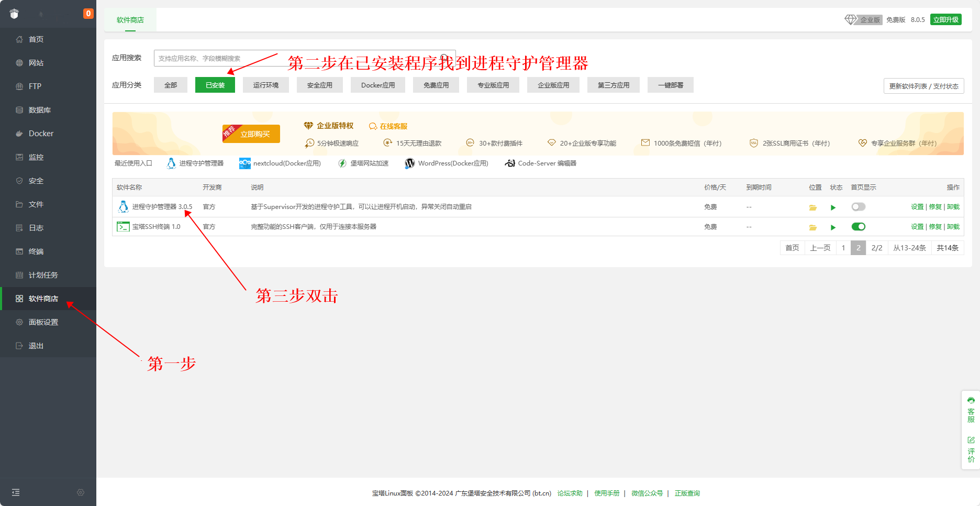Select the 已安装 category filter
980x506 pixels.
(x=215, y=85)
